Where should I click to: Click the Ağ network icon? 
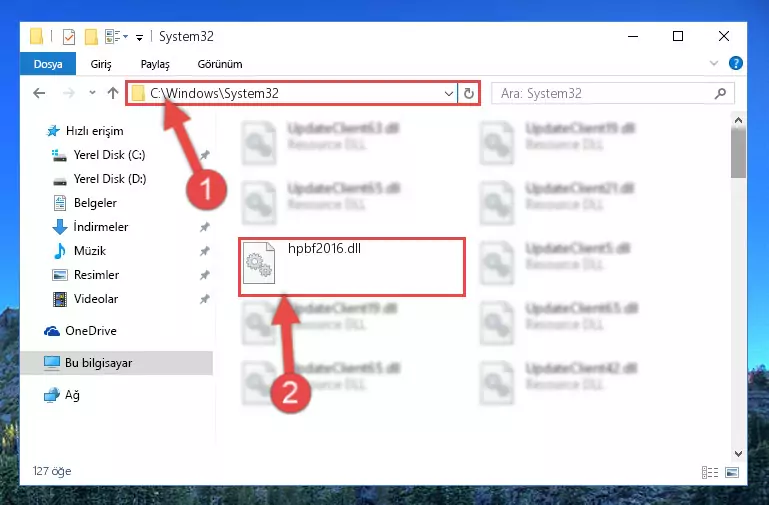click(51, 395)
